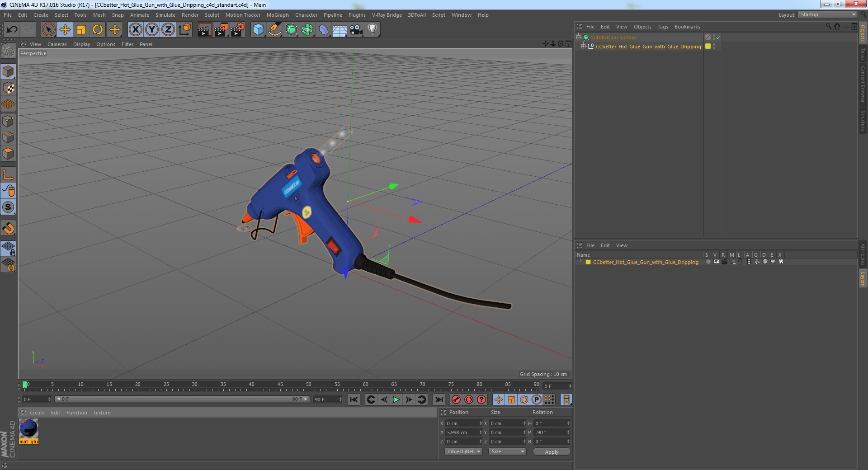The width and height of the screenshot is (868, 470).
Task: Switch to Model mode
Action: point(8,71)
